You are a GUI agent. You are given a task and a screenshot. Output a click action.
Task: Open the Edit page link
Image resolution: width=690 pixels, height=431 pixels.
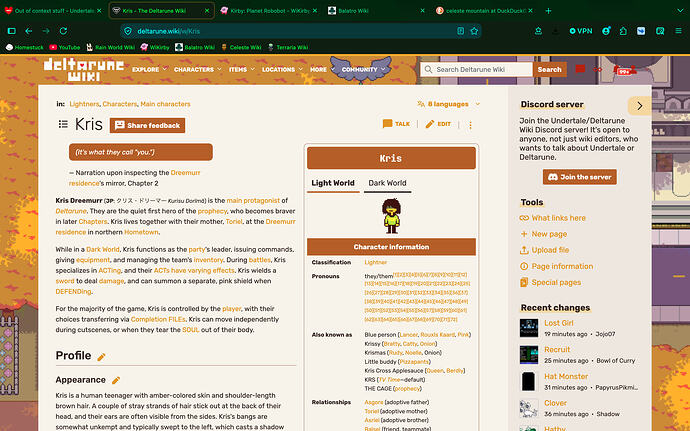coord(438,124)
